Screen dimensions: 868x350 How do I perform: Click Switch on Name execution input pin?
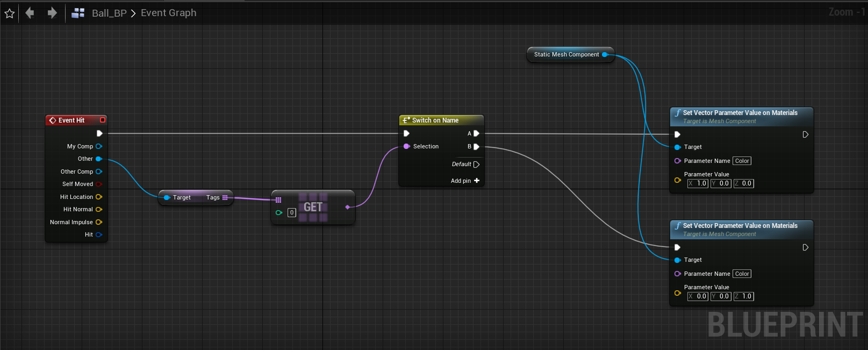pyautogui.click(x=407, y=133)
